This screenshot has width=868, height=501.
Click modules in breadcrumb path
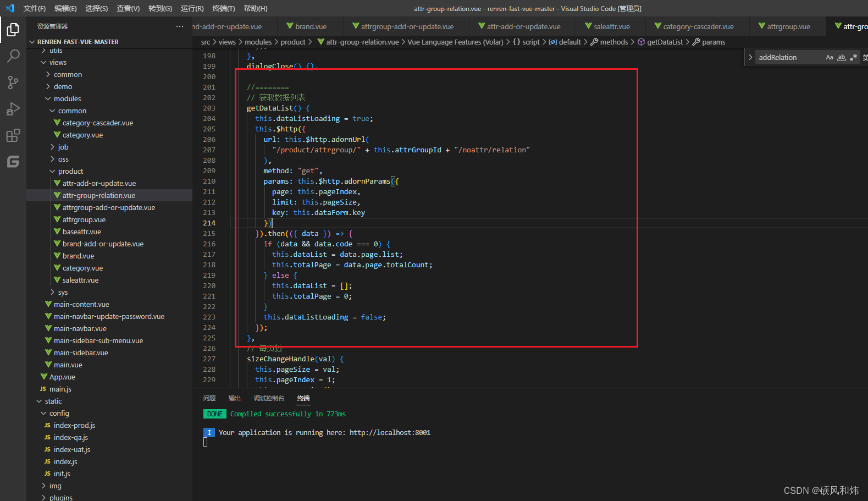pyautogui.click(x=258, y=42)
